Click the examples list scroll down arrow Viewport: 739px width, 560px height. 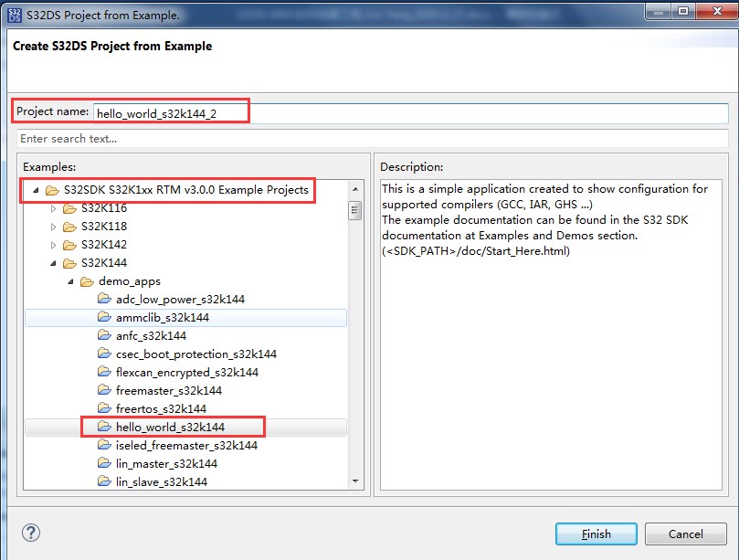pos(355,481)
